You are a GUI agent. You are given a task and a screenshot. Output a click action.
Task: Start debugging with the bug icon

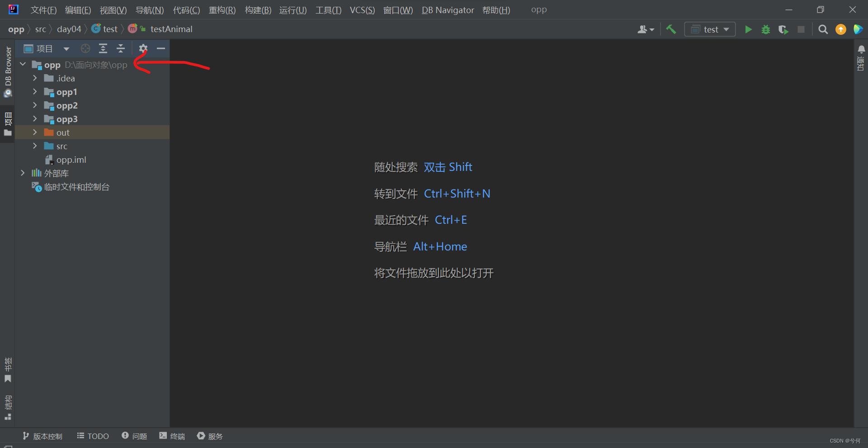[x=766, y=29]
